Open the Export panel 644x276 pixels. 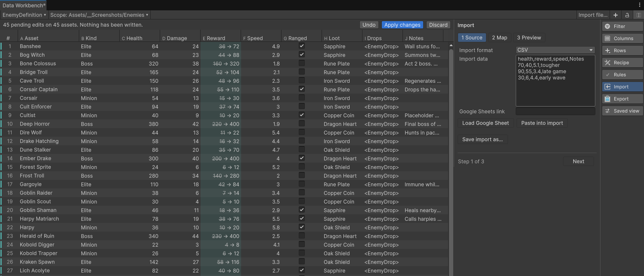[x=622, y=99]
